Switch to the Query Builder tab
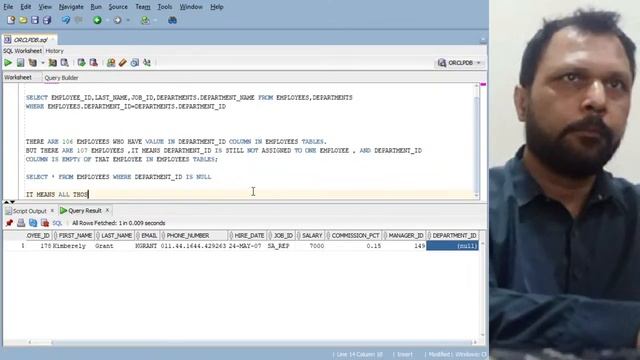This screenshot has height=360, width=640. pyautogui.click(x=61, y=78)
